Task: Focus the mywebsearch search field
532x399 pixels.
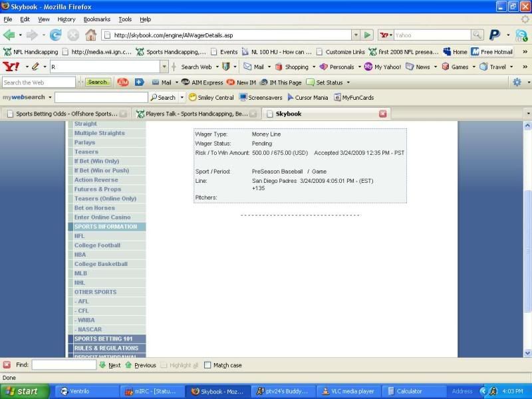Action: 101,97
